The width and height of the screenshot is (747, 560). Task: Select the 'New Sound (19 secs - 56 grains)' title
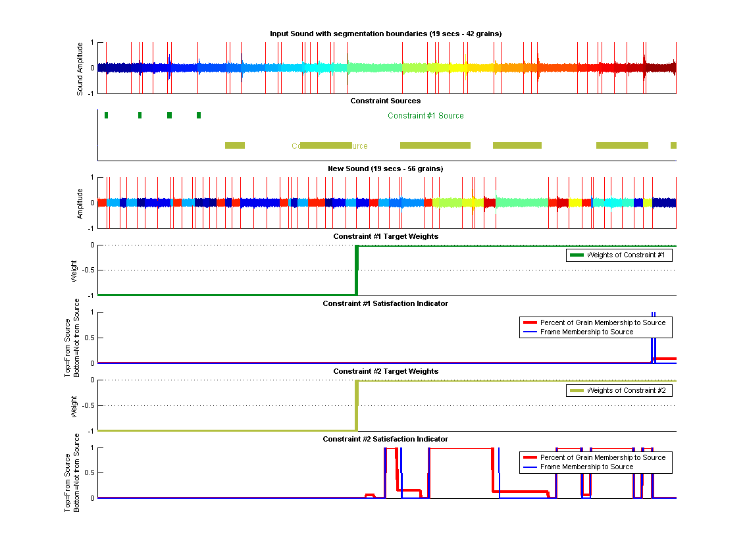point(386,168)
